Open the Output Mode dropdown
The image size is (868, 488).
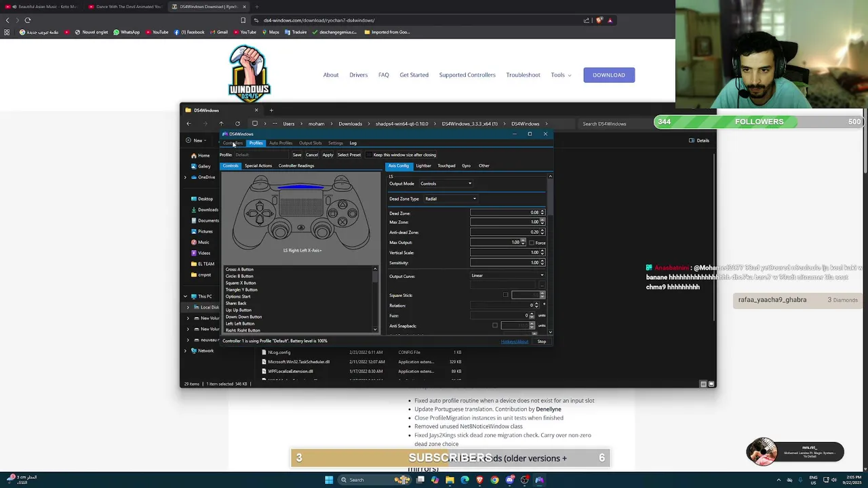pos(446,184)
